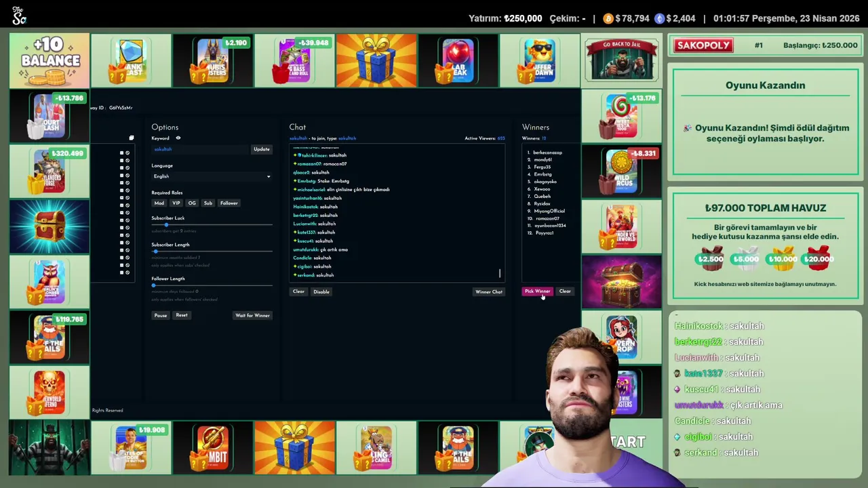
Task: Toggle the Mod required role
Action: [x=159, y=203]
